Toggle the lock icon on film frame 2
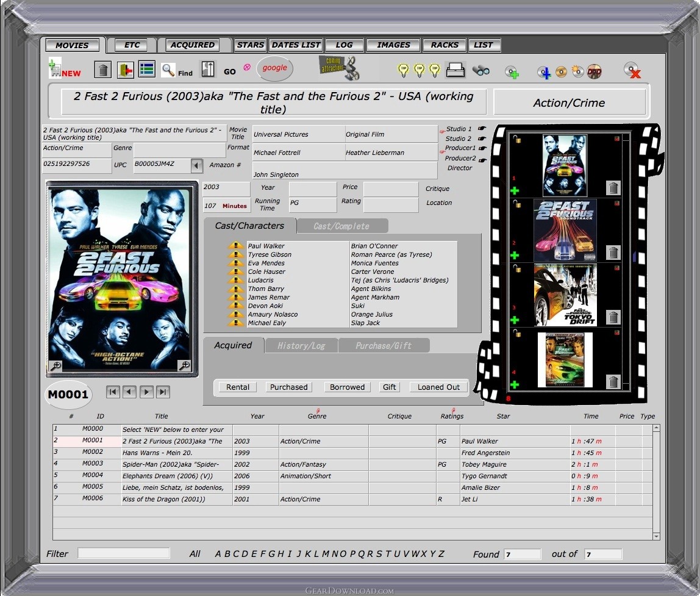 coord(516,204)
